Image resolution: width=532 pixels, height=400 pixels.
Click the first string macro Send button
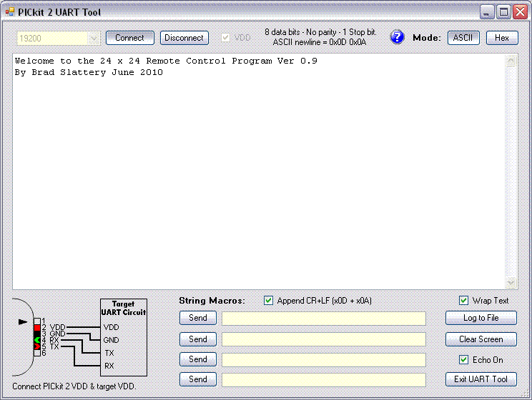pyautogui.click(x=198, y=318)
